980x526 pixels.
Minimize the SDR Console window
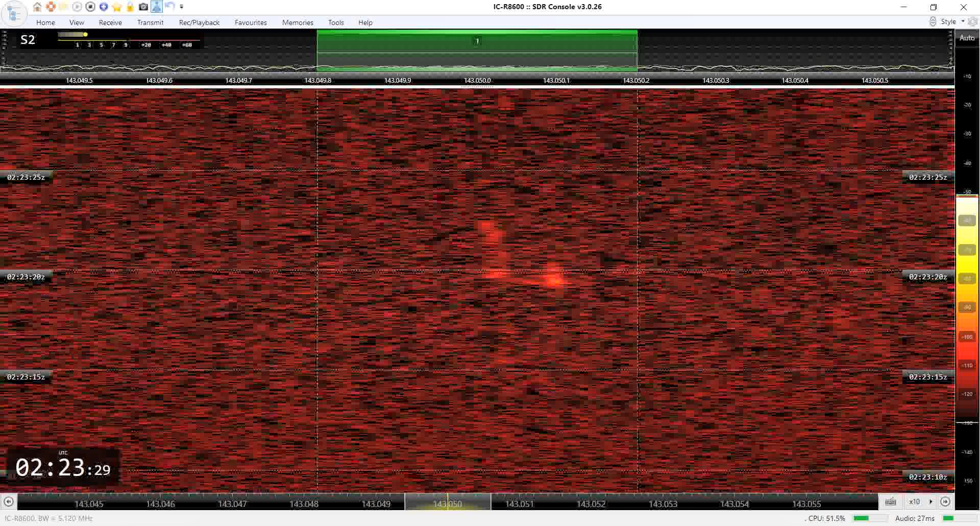click(x=904, y=7)
